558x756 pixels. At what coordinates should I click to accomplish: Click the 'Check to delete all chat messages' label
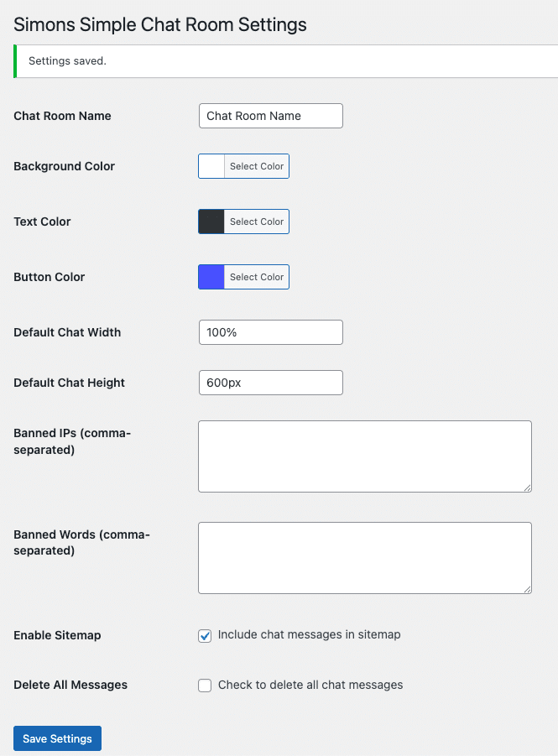click(x=310, y=686)
